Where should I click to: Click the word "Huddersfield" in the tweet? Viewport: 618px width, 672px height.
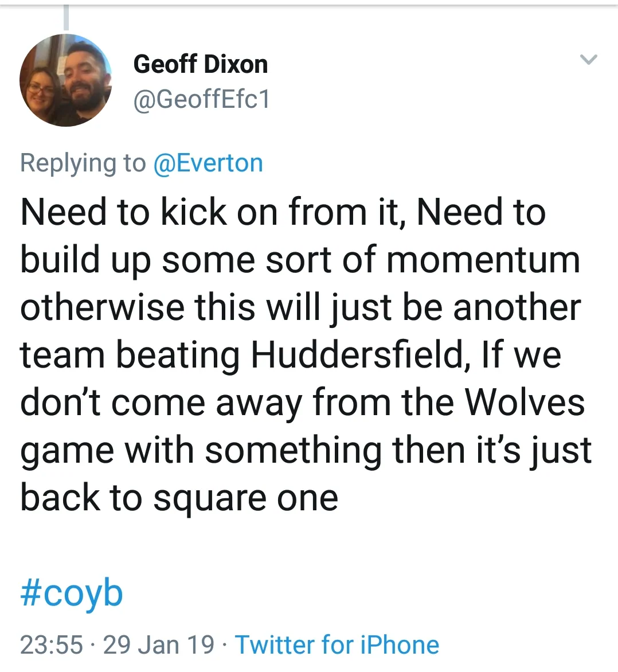click(357, 355)
